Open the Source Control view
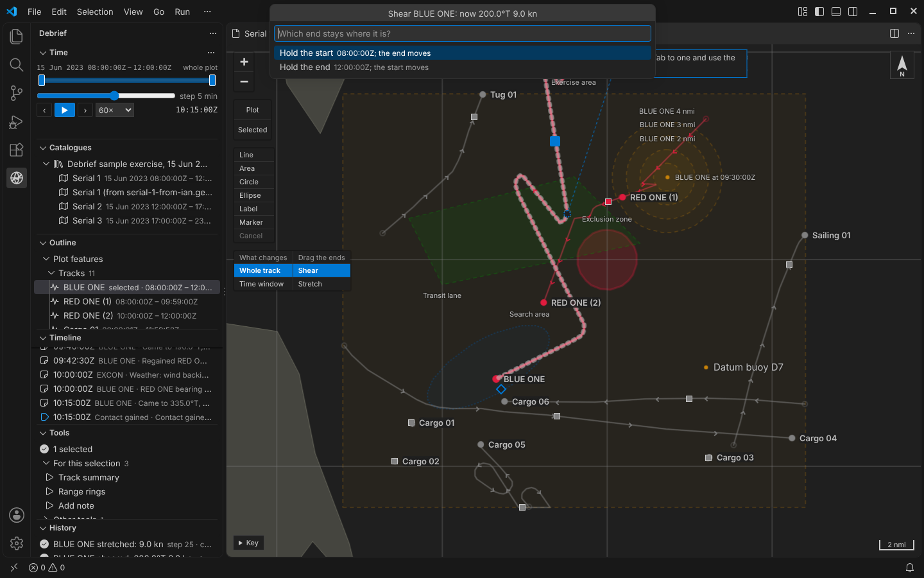Viewport: 924px width, 578px height. pyautogui.click(x=17, y=93)
